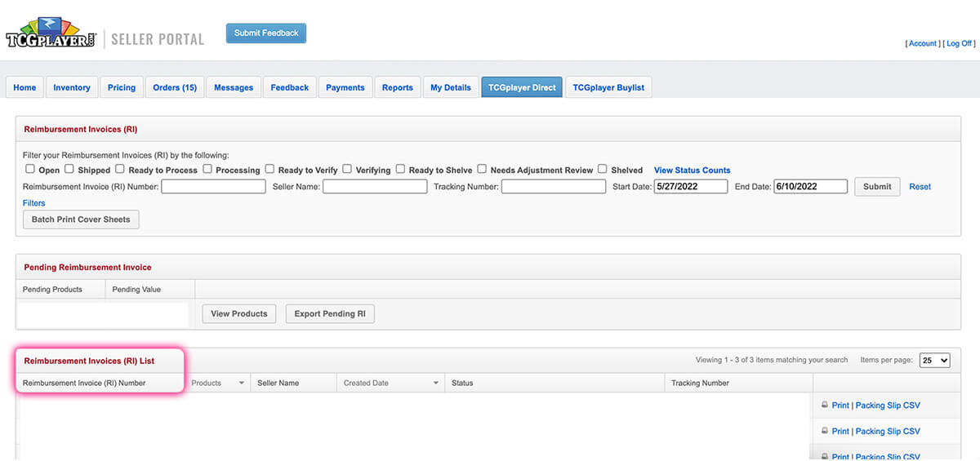
Task: Focus the Tracking Number input field
Action: click(x=554, y=186)
